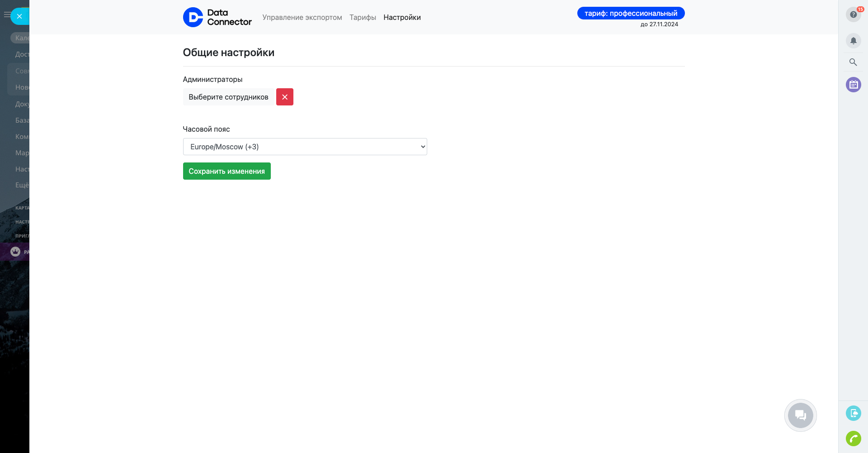Expand the Europe/Moscow timezone dropdown

pos(305,147)
